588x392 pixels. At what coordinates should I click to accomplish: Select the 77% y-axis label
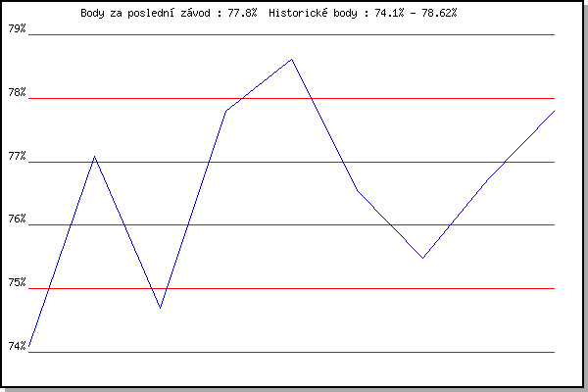click(x=17, y=157)
